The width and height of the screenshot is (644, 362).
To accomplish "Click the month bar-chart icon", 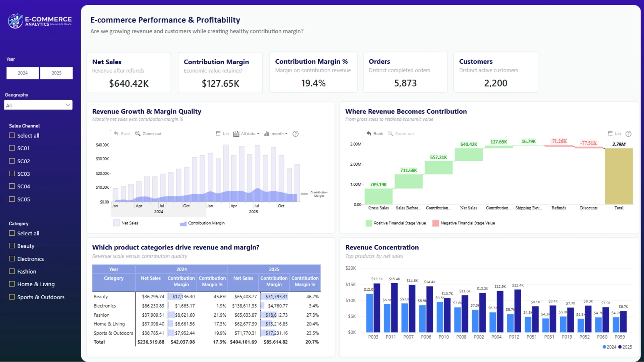I will tap(267, 134).
